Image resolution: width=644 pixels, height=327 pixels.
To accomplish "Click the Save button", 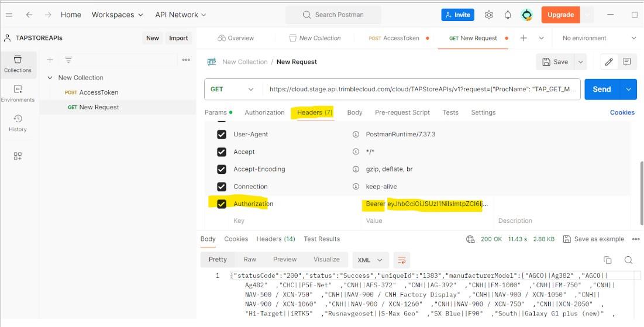I will click(x=555, y=61).
